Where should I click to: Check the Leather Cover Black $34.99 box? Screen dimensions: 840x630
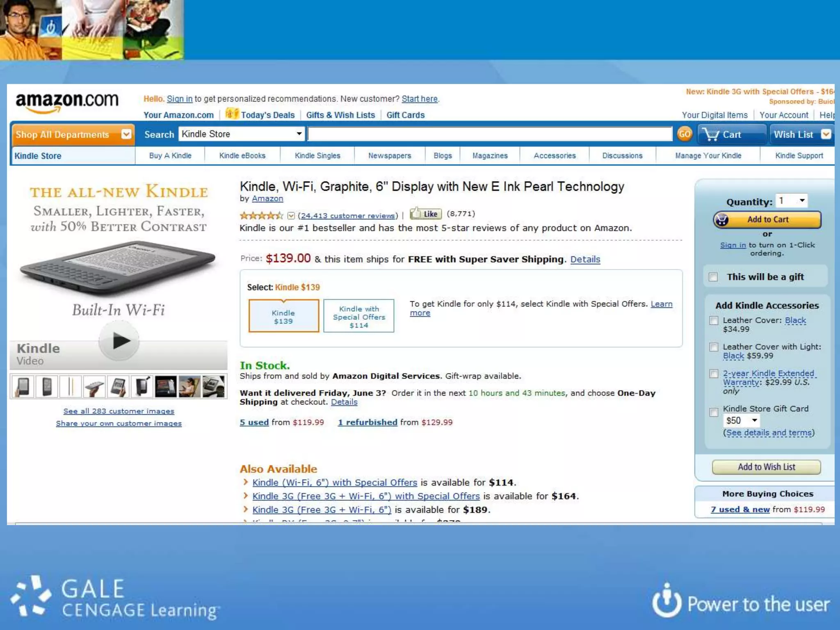714,321
